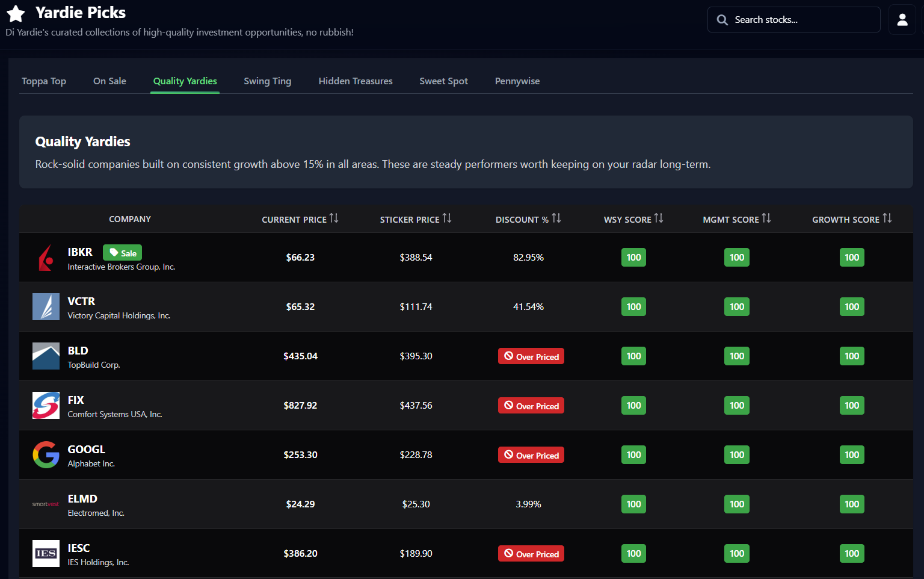Image resolution: width=924 pixels, height=579 pixels.
Task: Sort table by Discount %
Action: 528,219
